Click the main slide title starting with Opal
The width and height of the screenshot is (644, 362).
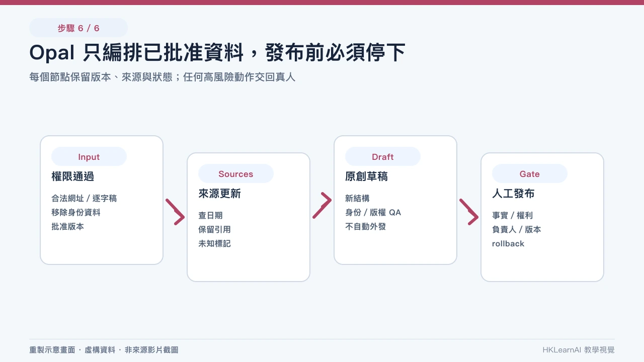tap(217, 53)
